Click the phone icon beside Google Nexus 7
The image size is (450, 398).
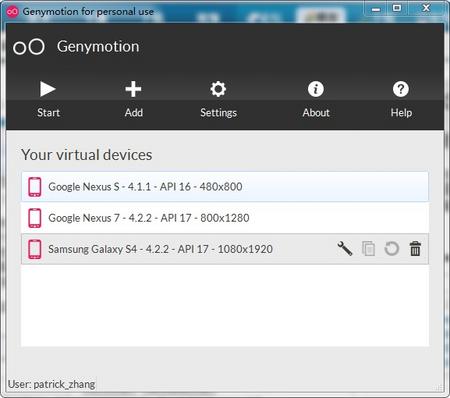pos(35,218)
